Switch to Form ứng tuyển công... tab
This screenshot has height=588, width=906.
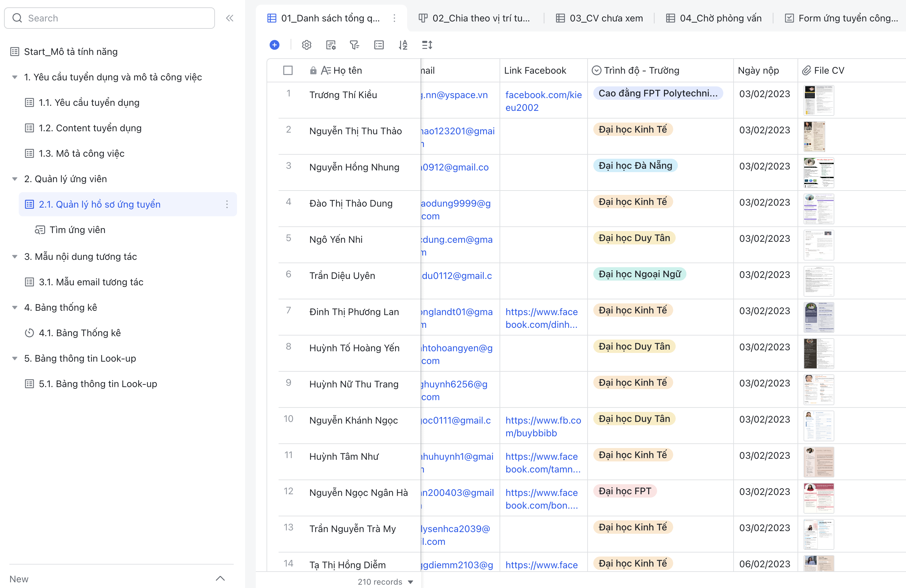point(842,18)
